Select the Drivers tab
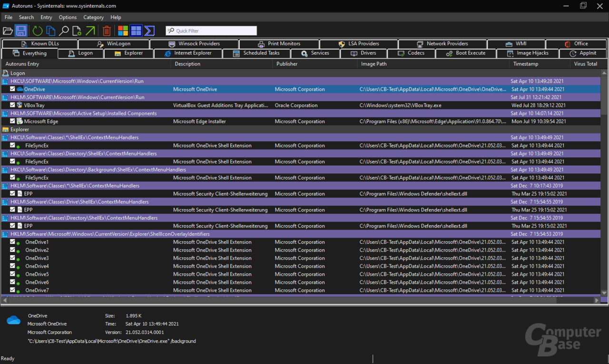 tap(363, 53)
